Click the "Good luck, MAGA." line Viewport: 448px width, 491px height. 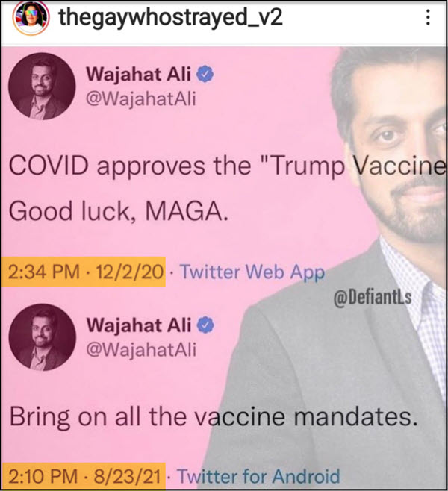(119, 211)
